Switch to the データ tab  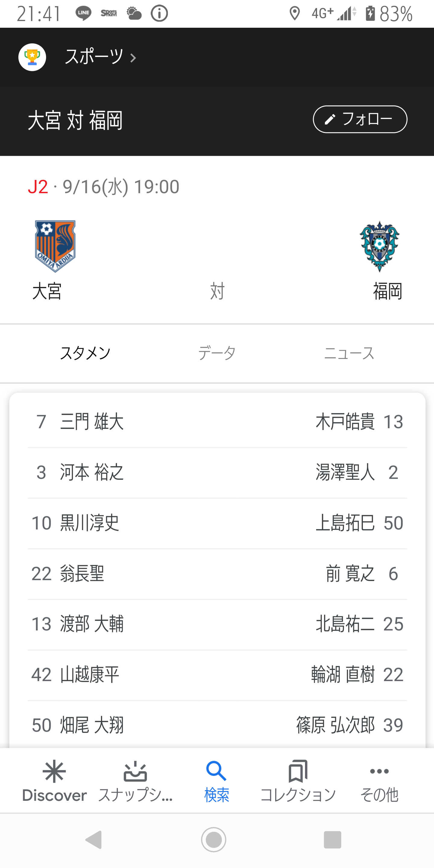pyautogui.click(x=217, y=353)
